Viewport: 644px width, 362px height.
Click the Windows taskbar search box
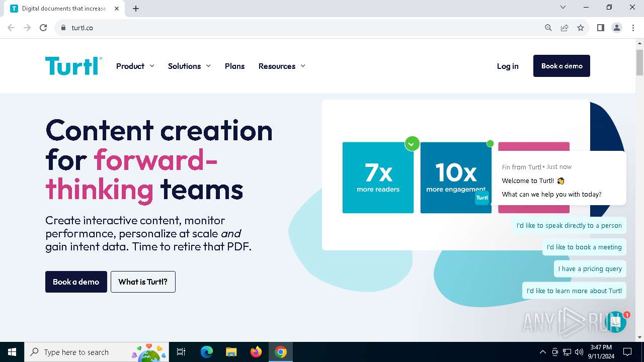pyautogui.click(x=96, y=352)
